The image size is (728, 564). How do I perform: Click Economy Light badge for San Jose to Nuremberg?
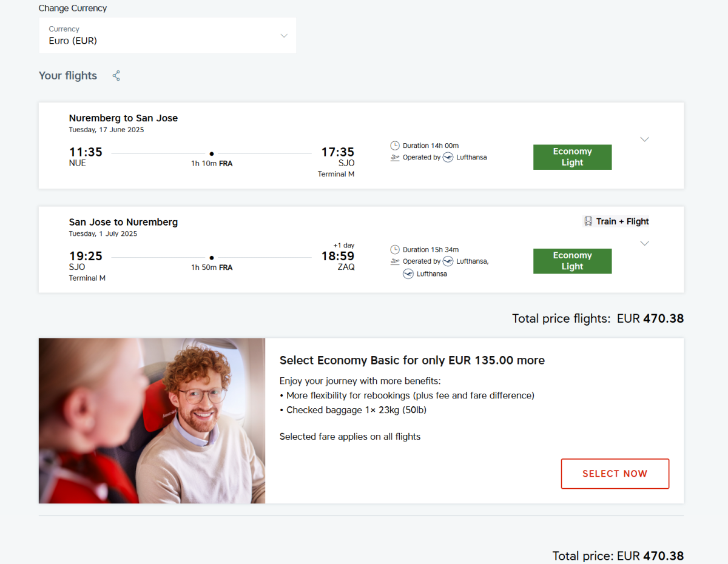click(572, 261)
